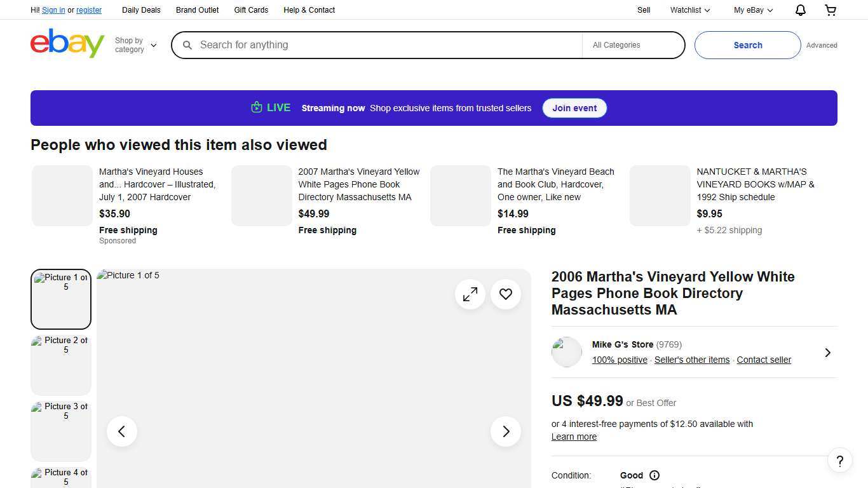Click the eBay logo
This screenshot has width=868, height=488.
tap(67, 44)
